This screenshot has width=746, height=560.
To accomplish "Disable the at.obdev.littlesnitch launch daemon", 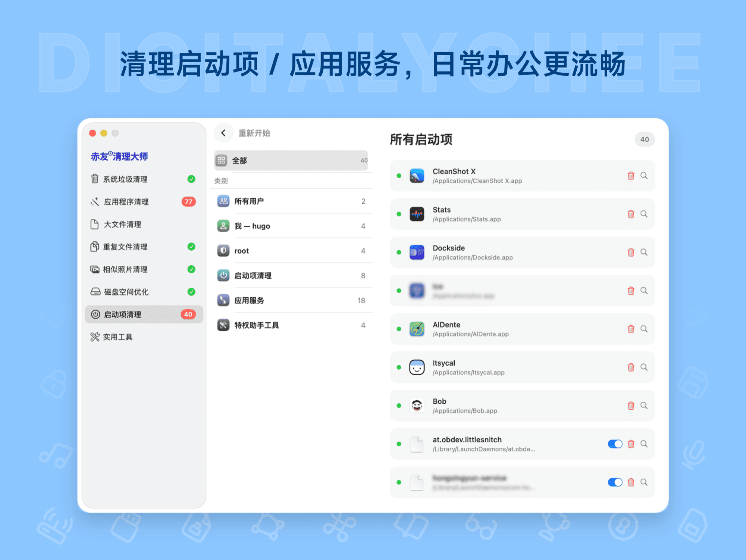I will (x=615, y=444).
